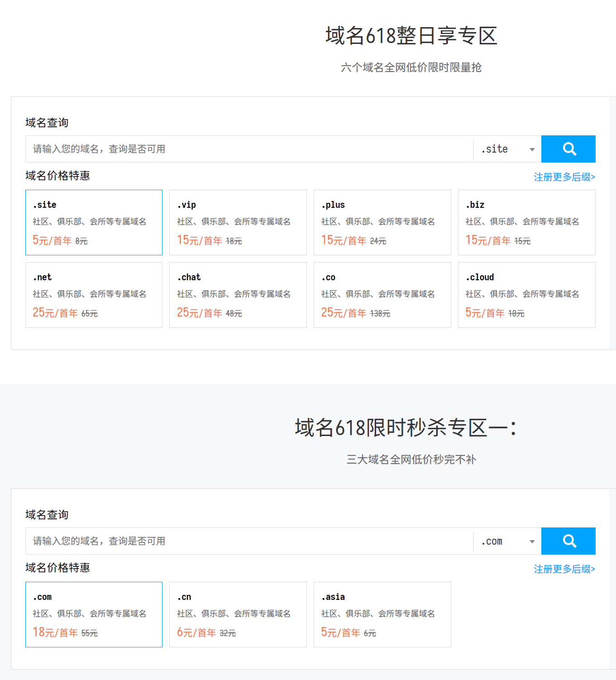Click the 域名价格特惠 label above the .com card
This screenshot has height=680, width=616.
pos(57,568)
